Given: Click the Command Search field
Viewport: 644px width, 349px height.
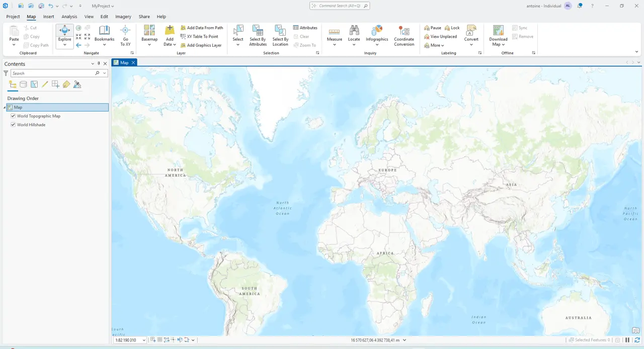Looking at the screenshot, I should tap(340, 6).
